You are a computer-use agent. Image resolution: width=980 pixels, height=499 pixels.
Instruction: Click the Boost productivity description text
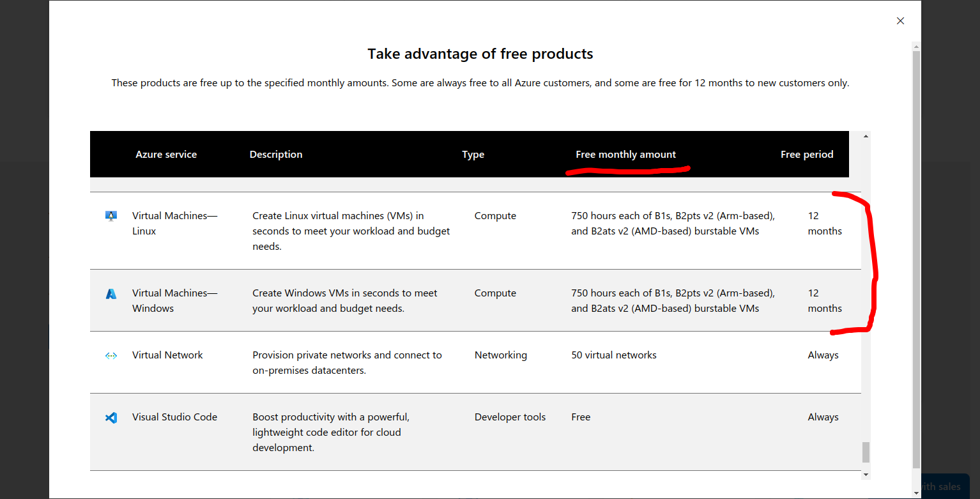[331, 433]
